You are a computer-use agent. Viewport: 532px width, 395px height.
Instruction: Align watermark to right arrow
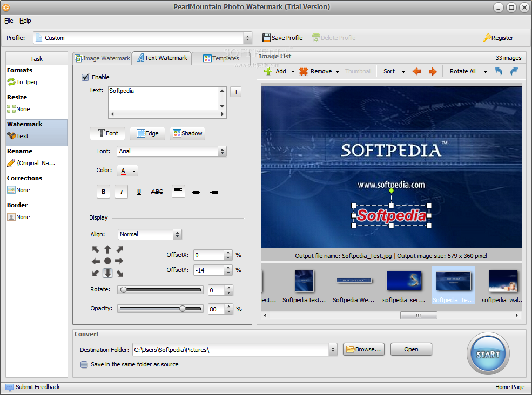pyautogui.click(x=119, y=261)
